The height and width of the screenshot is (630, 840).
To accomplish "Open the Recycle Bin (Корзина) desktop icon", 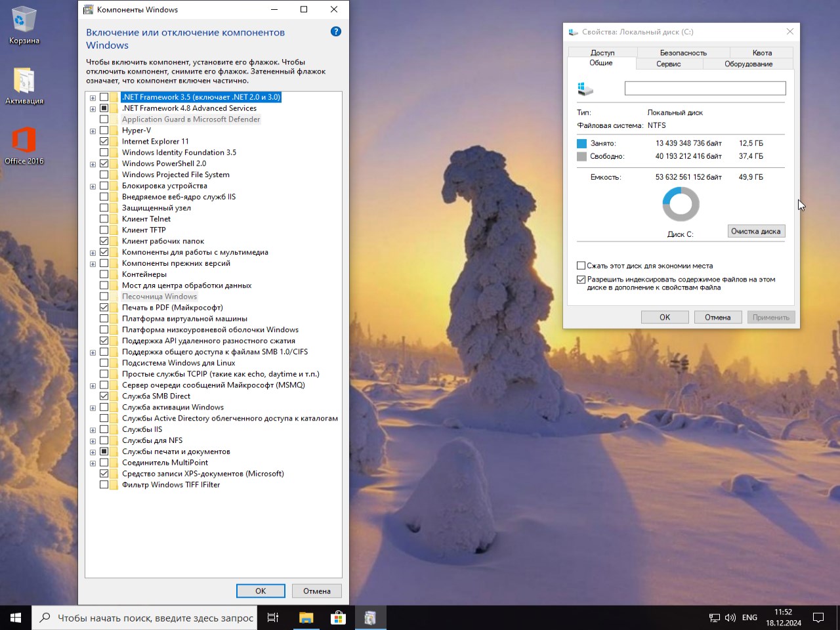I will point(24,25).
